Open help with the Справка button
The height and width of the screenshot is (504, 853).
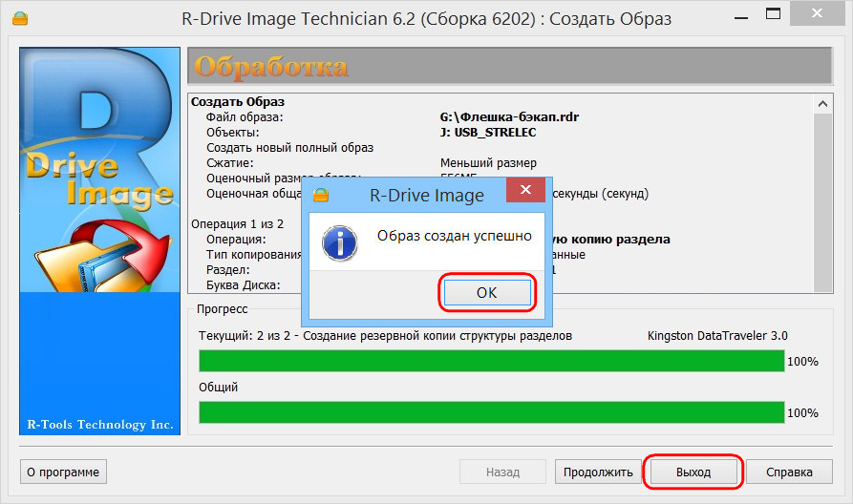[x=789, y=472]
